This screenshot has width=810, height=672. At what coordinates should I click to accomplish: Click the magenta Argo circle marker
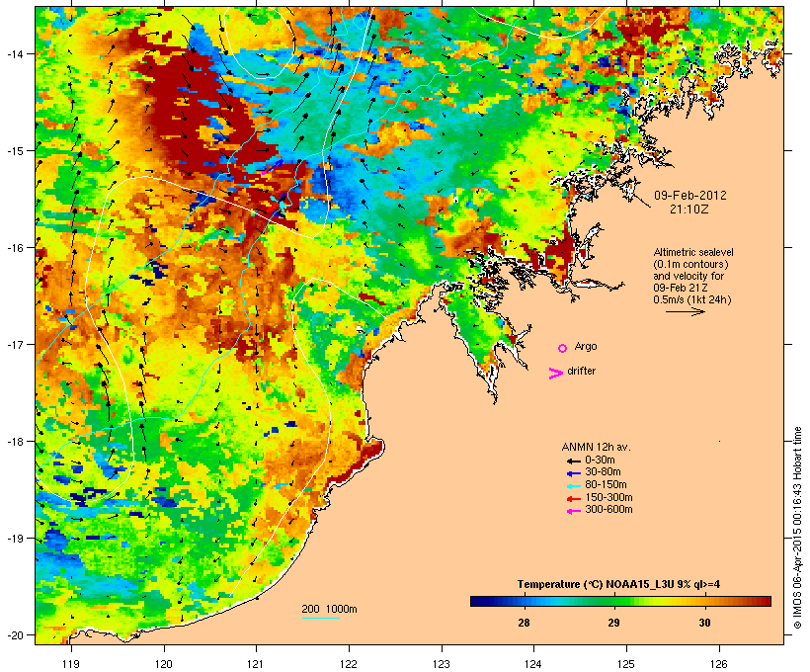pos(562,348)
